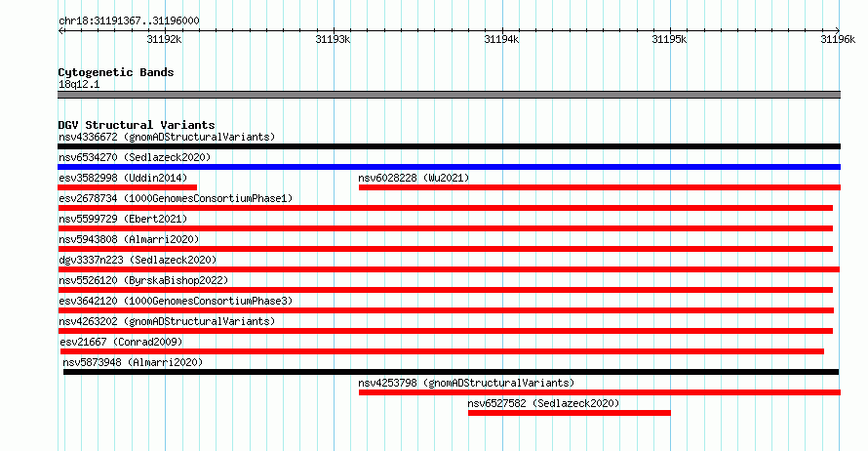
Task: Click the 31192k ruler tick label
Action: [164, 39]
